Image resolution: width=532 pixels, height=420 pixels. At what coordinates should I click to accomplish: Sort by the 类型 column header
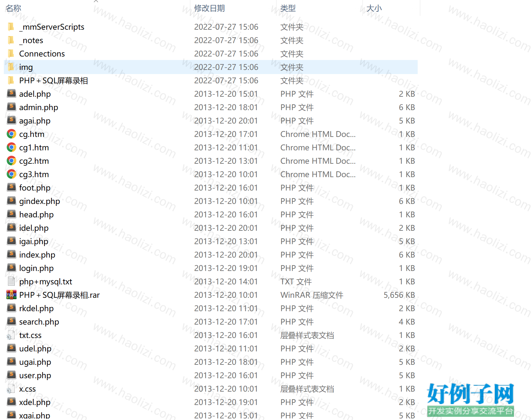(288, 8)
